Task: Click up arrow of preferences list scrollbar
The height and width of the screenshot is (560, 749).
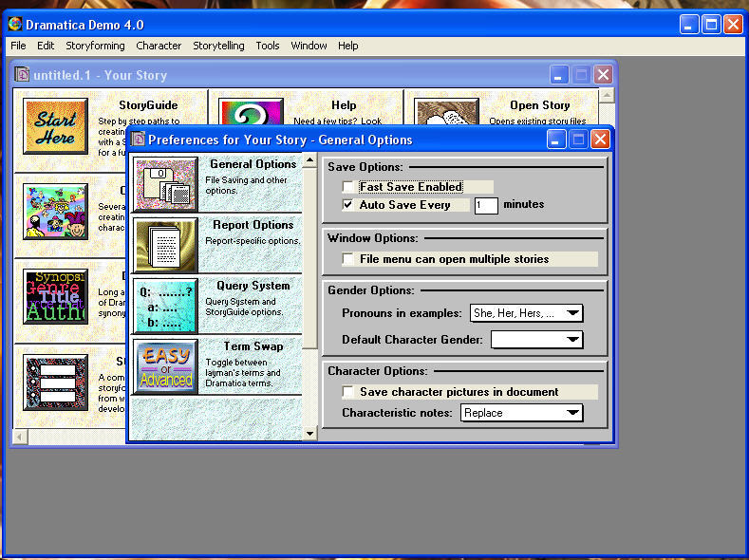Action: click(x=310, y=159)
